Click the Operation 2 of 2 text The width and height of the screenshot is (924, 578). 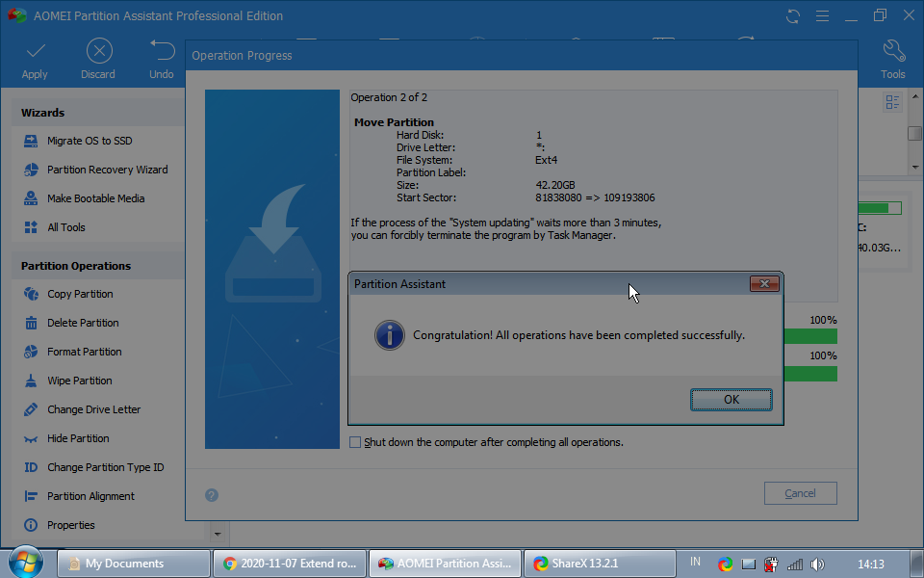coord(389,98)
